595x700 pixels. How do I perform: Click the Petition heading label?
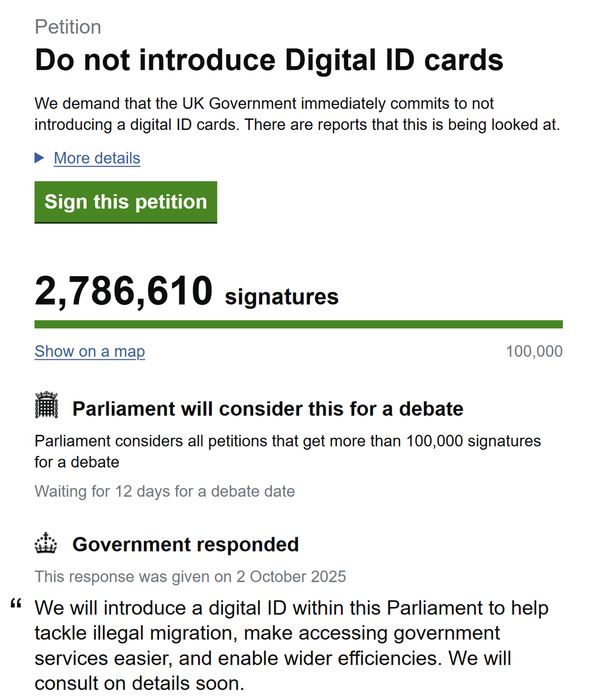68,27
